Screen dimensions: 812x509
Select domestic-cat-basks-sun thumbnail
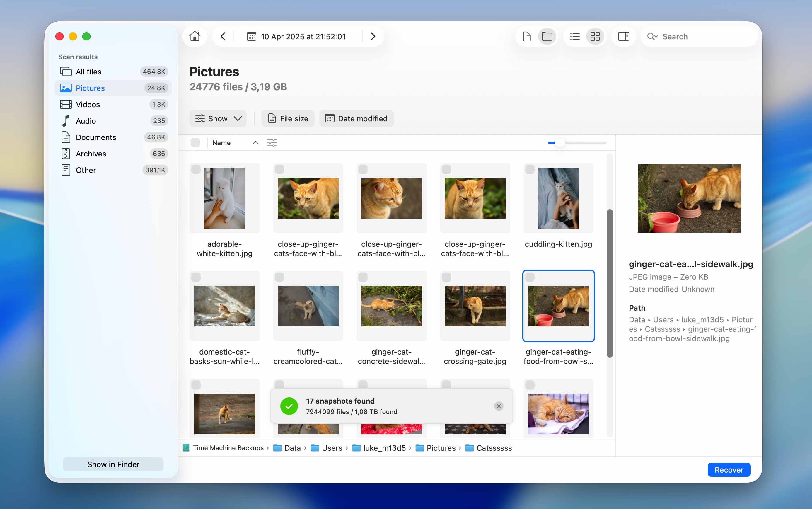[x=224, y=306]
